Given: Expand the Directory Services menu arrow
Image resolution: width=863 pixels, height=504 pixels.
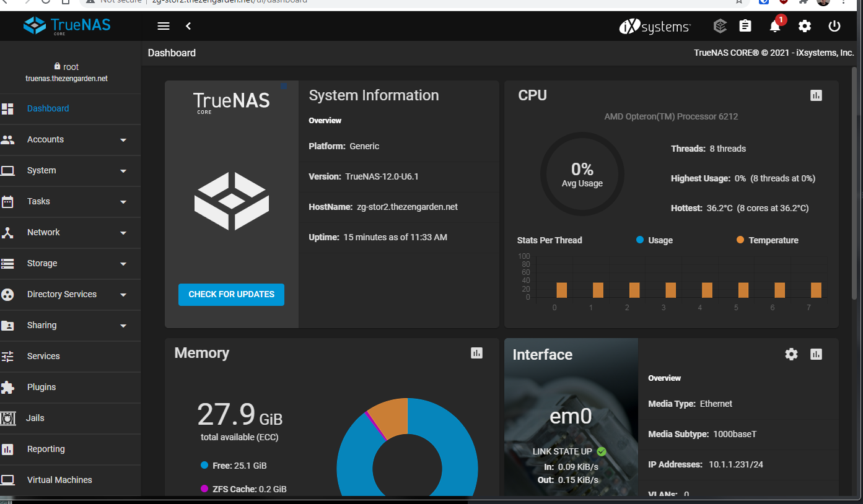Looking at the screenshot, I should pyautogui.click(x=123, y=295).
